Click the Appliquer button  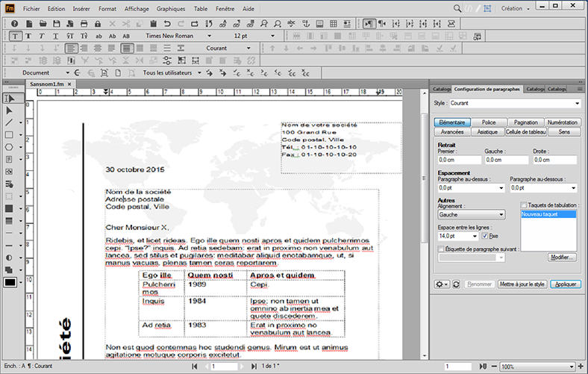(x=566, y=284)
